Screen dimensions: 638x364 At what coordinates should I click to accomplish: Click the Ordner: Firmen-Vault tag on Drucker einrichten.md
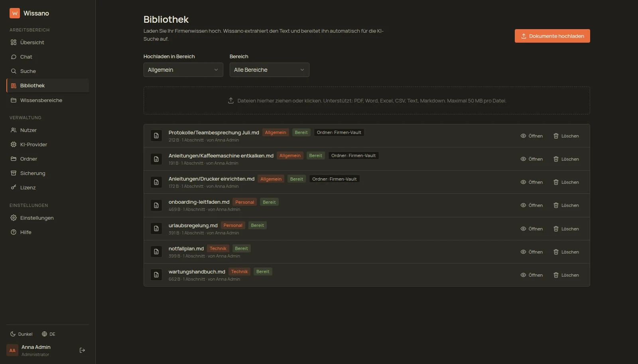click(x=335, y=179)
